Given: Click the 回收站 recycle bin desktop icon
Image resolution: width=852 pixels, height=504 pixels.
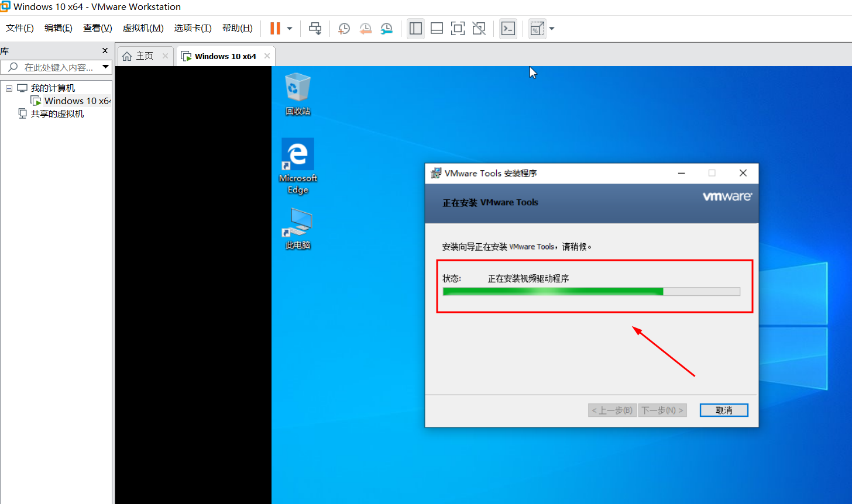Looking at the screenshot, I should pyautogui.click(x=298, y=94).
